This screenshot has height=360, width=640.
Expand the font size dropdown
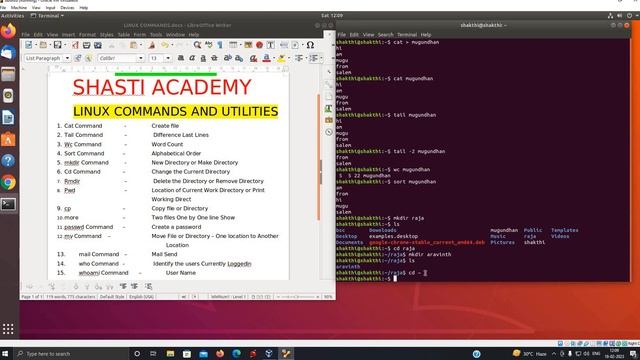coord(168,58)
